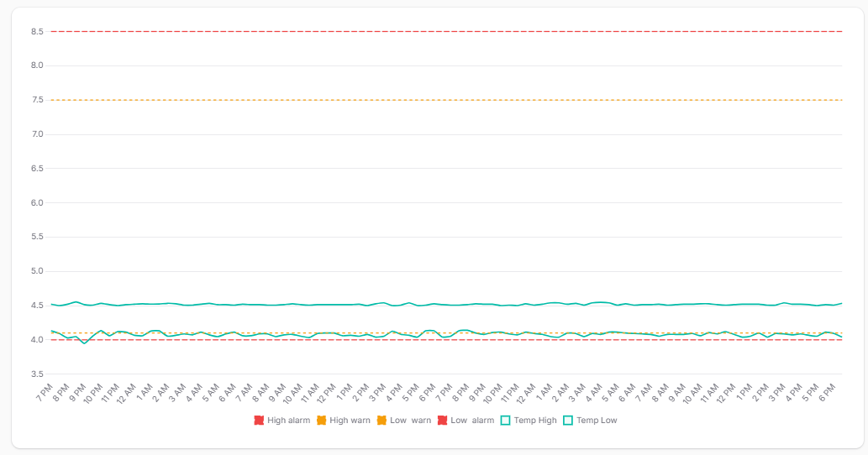Click the 5.0 y-axis label
This screenshot has width=868, height=455.
click(x=37, y=271)
